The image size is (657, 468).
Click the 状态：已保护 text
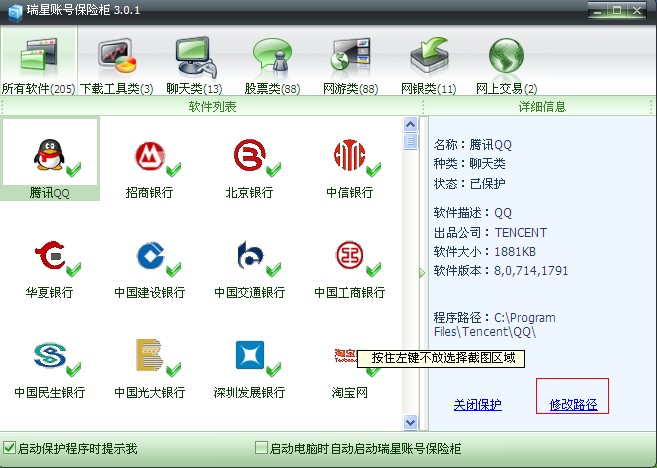click(469, 183)
